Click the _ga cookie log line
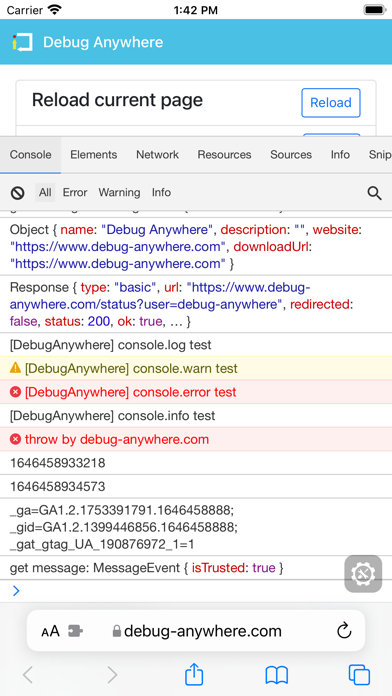Screen dimensions: 392x696 pos(122,511)
